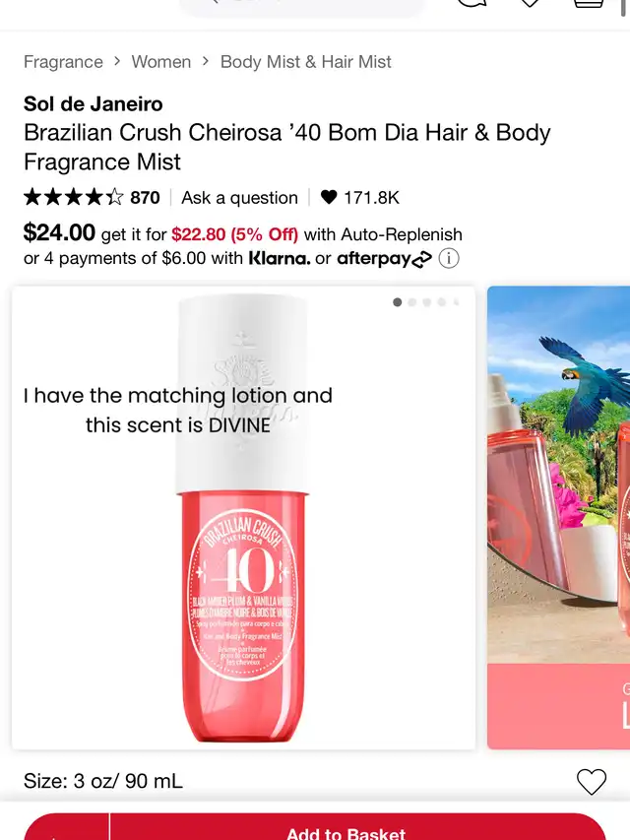630x840 pixels.
Task: Tap the afterpay payment logo
Action: (384, 259)
